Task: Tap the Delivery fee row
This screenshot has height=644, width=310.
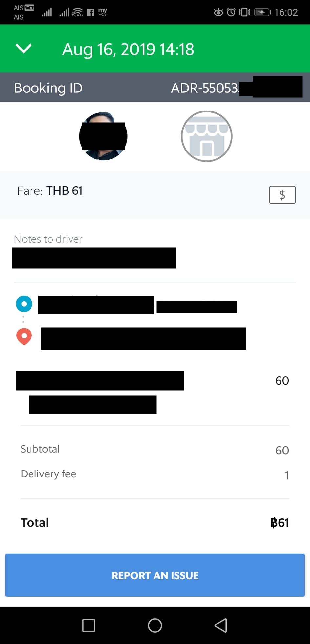Action: coord(155,474)
